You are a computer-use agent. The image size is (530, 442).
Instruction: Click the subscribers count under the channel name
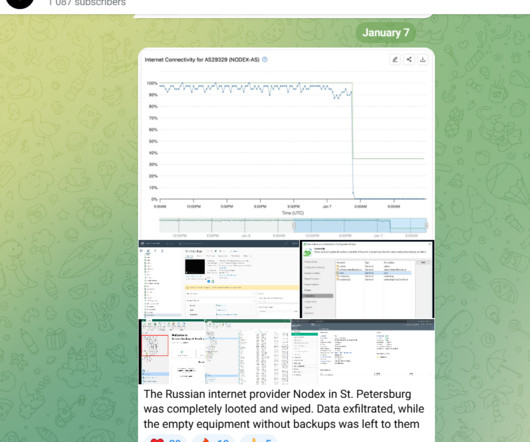click(87, 3)
